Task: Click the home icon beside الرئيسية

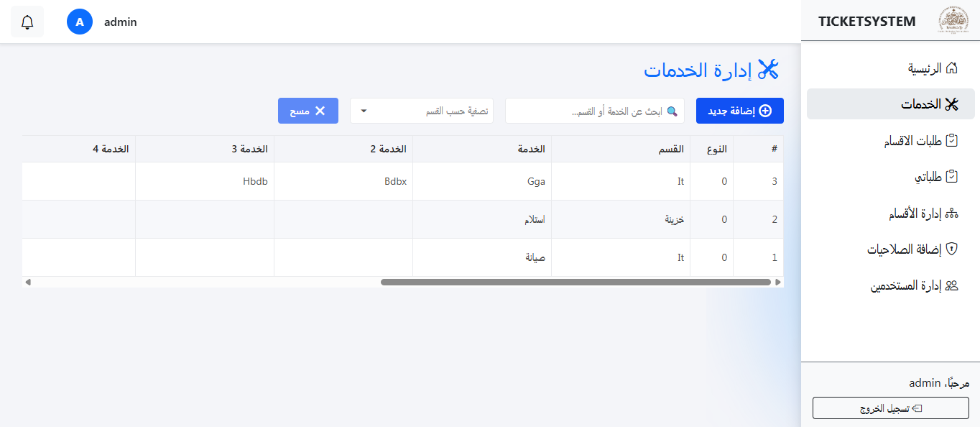Action: pos(952,68)
